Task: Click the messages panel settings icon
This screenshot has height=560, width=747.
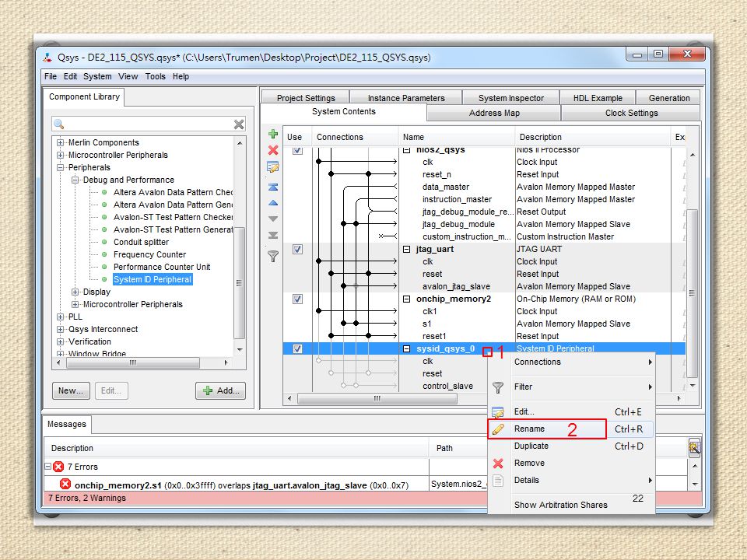Action: tap(694, 448)
